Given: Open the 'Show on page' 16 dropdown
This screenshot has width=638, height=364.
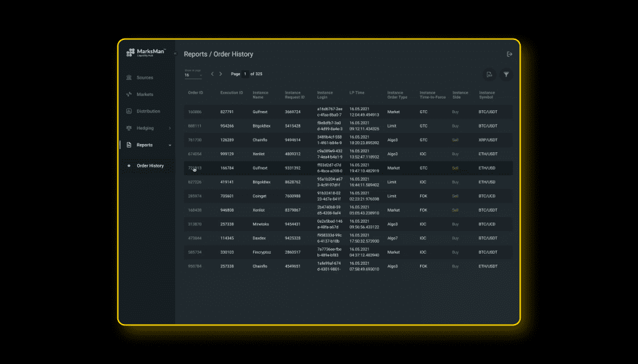Looking at the screenshot, I should (x=192, y=74).
